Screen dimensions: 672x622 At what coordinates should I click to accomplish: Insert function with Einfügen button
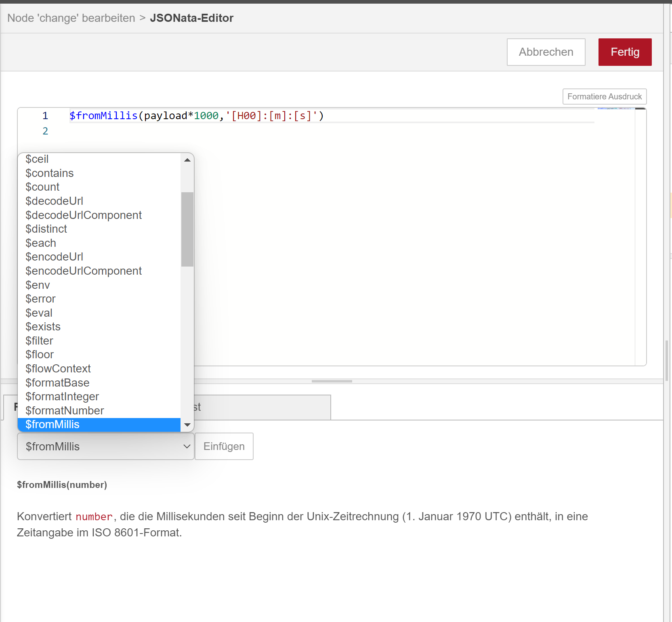point(224,446)
